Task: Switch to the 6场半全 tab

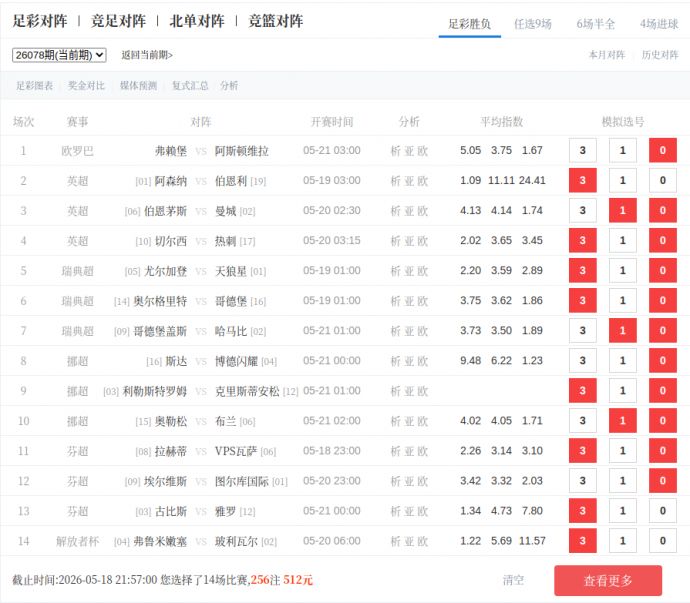Action: tap(595, 24)
